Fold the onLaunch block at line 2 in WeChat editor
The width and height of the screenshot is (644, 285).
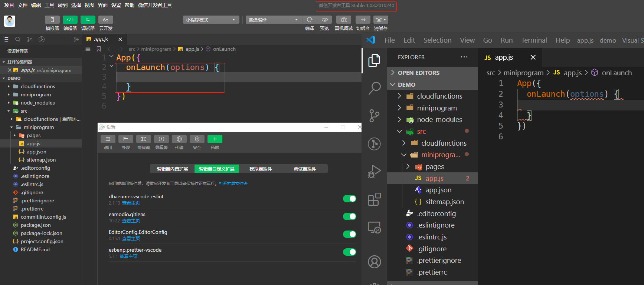point(111,67)
